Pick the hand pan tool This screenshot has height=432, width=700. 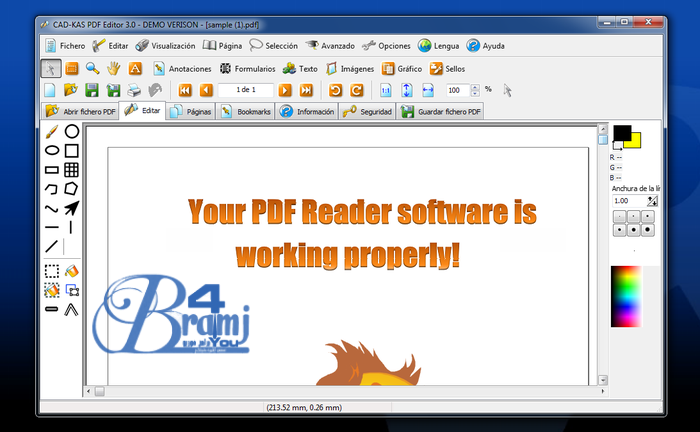114,68
